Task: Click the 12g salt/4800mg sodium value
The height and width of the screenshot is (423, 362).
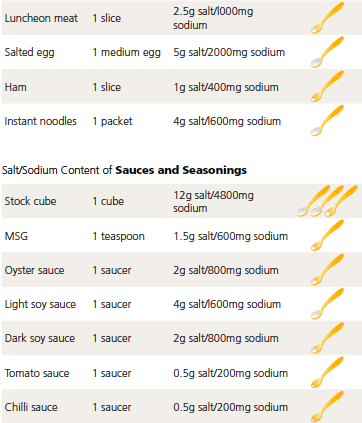Action: tap(213, 201)
